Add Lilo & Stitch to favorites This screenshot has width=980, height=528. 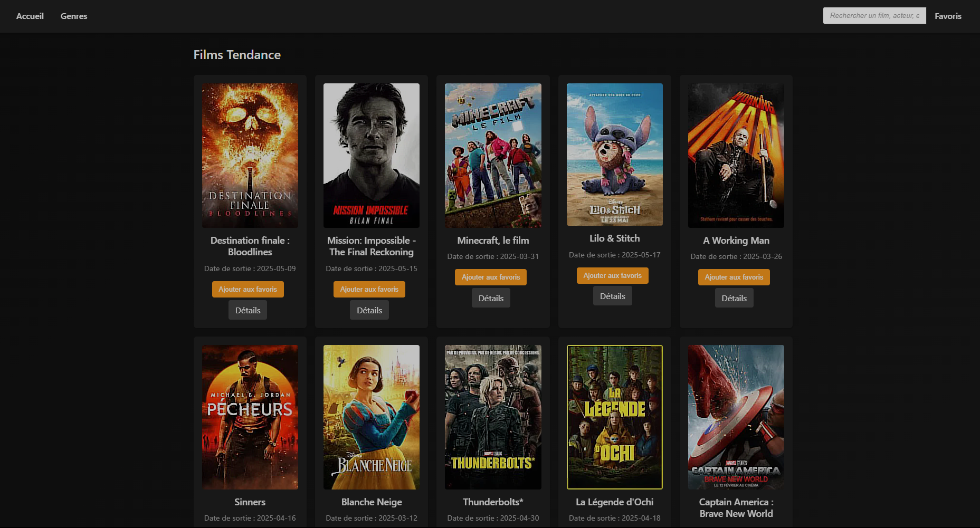612,275
